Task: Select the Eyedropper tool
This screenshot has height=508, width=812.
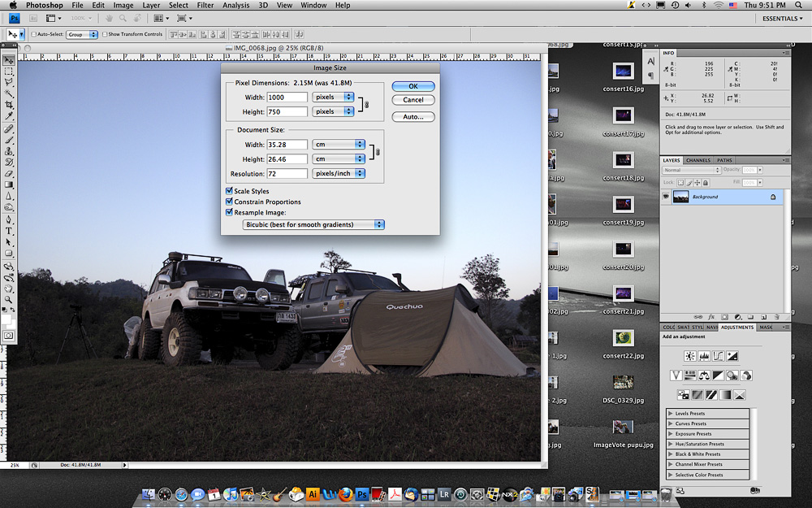Action: 9,116
